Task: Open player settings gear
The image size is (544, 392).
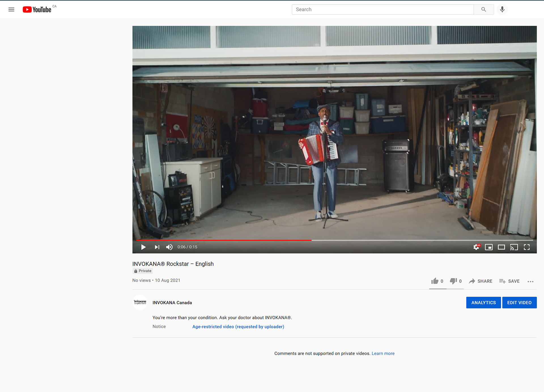Action: click(477, 247)
